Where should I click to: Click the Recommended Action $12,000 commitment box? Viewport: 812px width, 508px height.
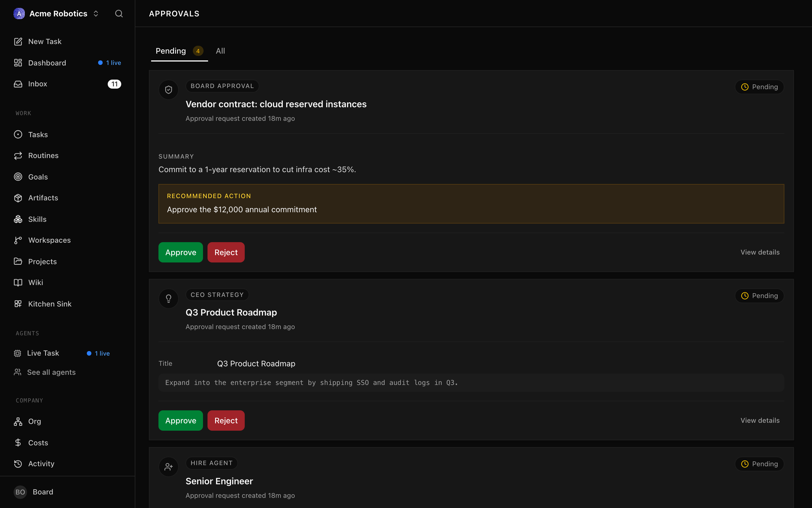tap(471, 203)
